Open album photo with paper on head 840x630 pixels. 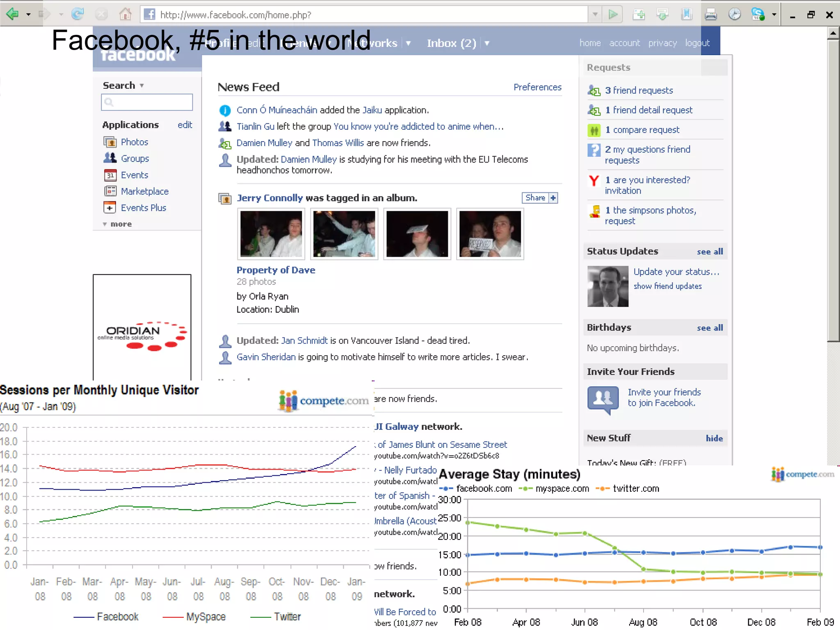[417, 234]
